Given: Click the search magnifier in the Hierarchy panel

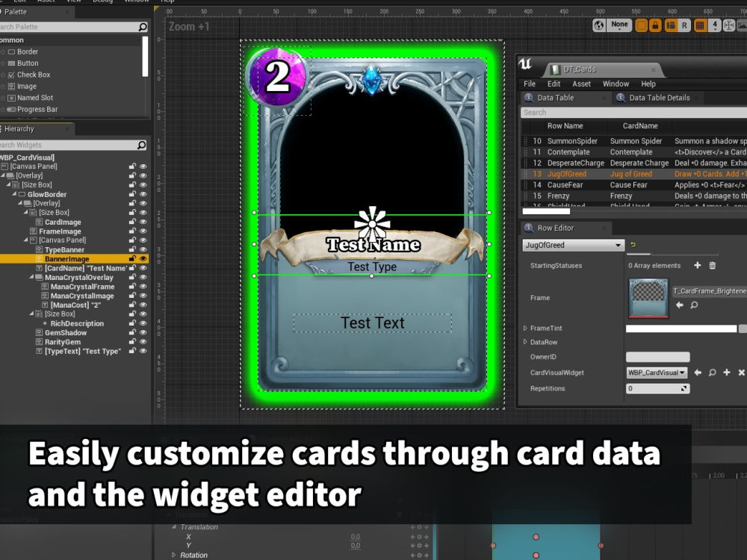Looking at the screenshot, I should tap(142, 143).
